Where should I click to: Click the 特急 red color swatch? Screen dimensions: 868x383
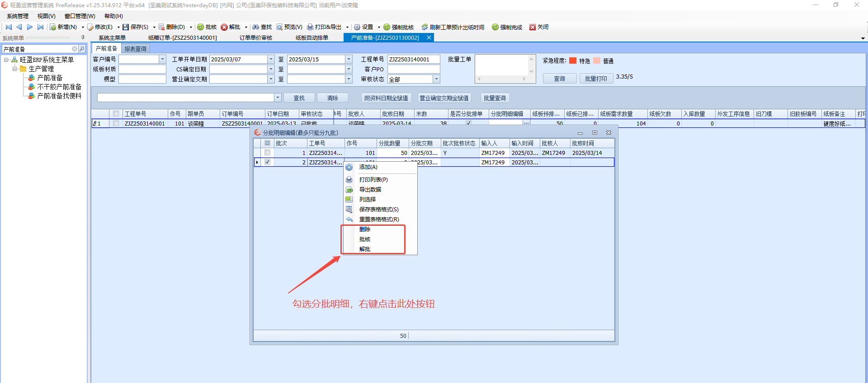573,61
